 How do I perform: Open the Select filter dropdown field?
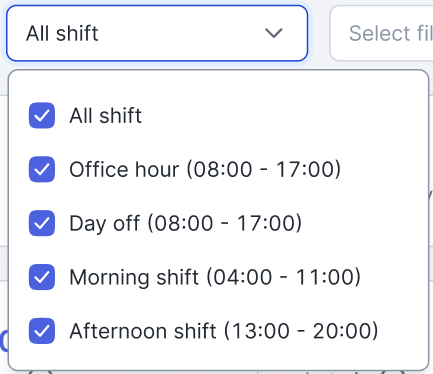coord(381,33)
